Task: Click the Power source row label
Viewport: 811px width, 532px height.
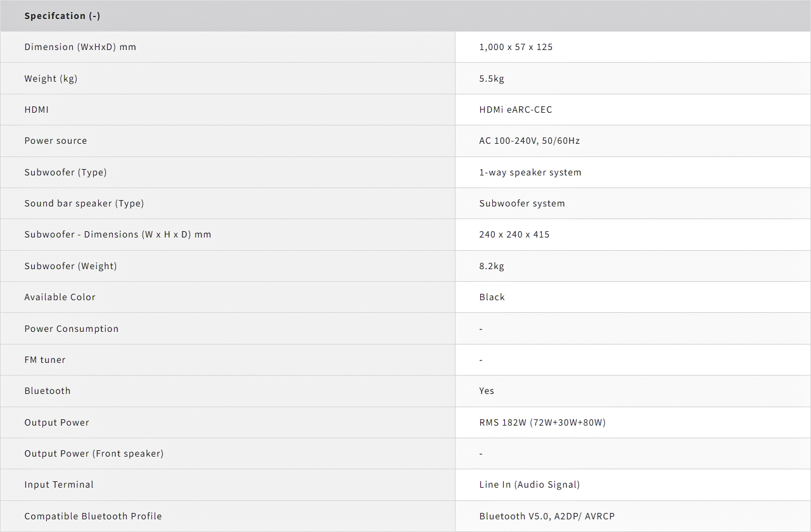Action: [56, 141]
